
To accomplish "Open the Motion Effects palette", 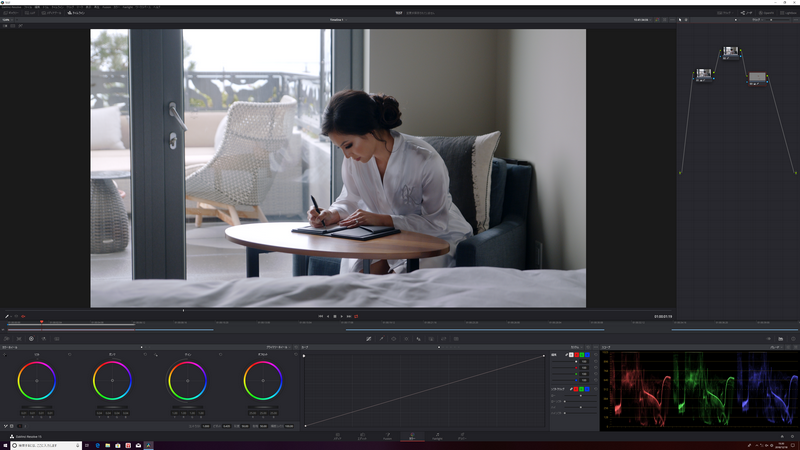I will click(x=57, y=339).
